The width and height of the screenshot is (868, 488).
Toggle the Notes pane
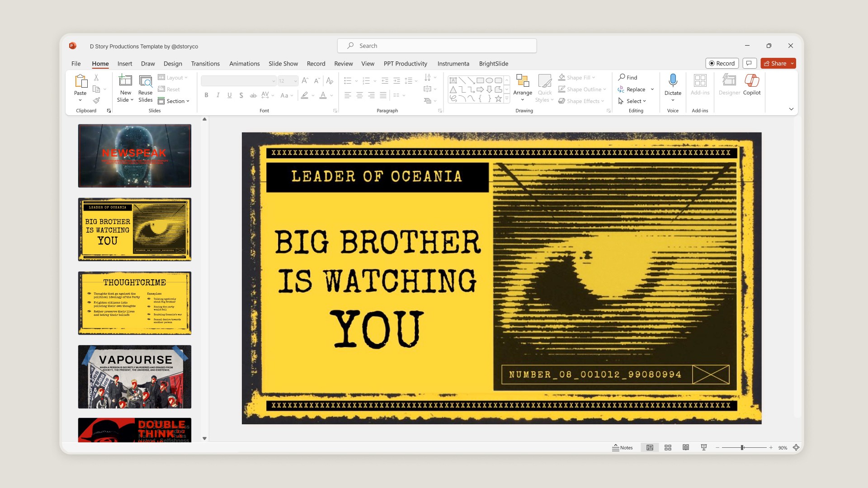(x=623, y=447)
